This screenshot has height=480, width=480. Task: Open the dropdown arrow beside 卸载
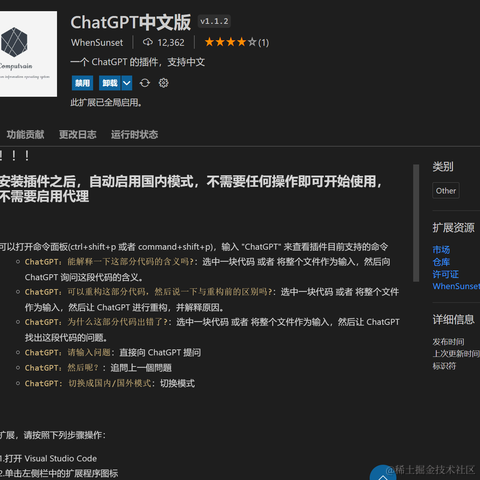(x=127, y=83)
